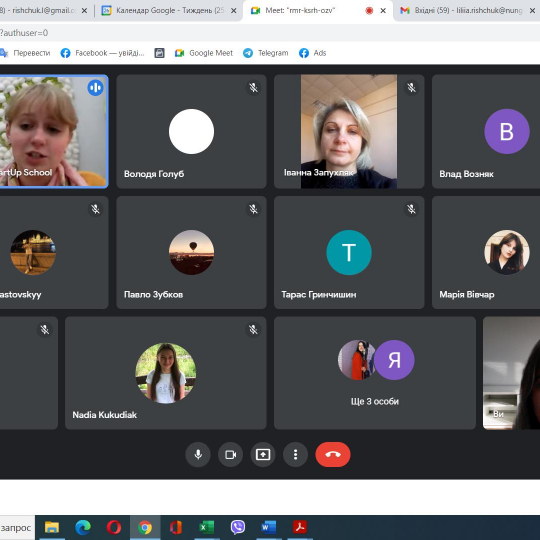The height and width of the screenshot is (540, 540).
Task: Open the Перевести translate bookmark
Action: (x=25, y=53)
